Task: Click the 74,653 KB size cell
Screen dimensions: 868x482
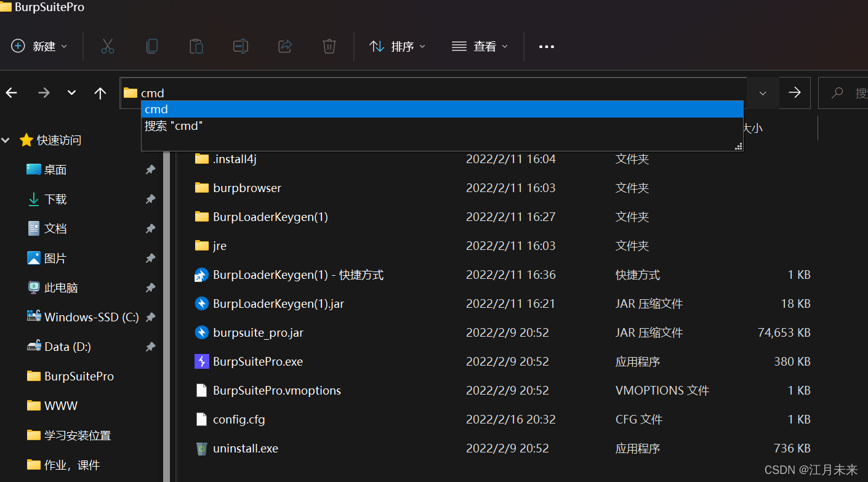Action: (784, 332)
